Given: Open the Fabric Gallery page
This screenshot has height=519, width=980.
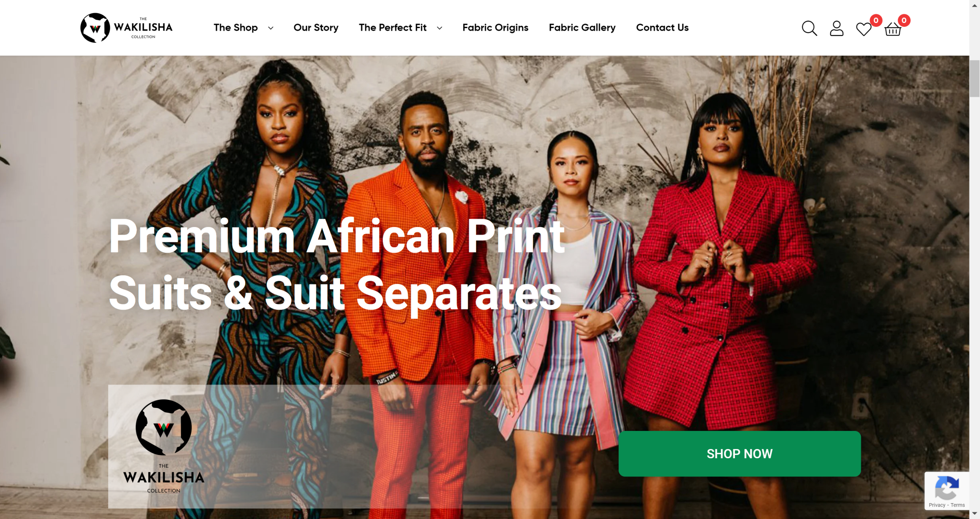Looking at the screenshot, I should tap(582, 27).
